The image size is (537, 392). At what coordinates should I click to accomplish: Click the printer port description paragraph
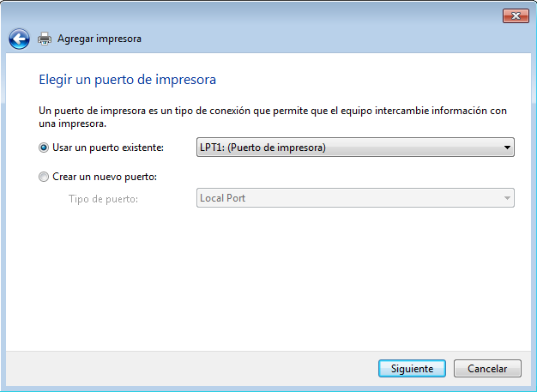273,117
